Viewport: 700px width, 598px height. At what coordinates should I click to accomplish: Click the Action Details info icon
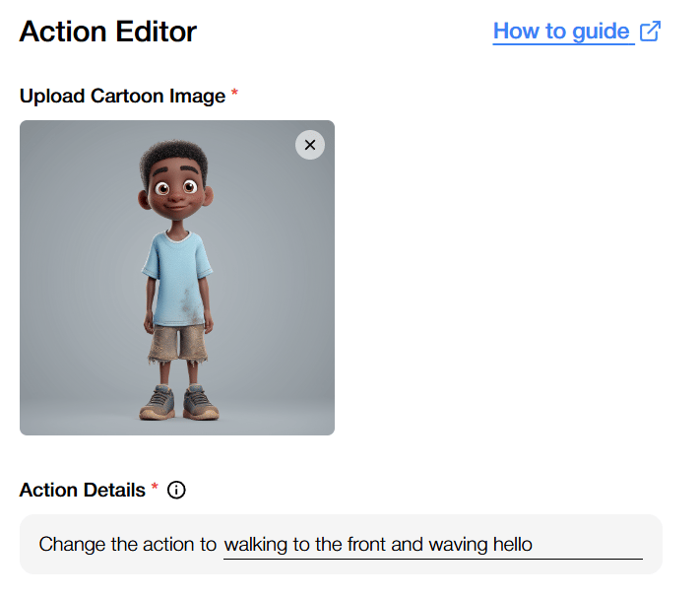(176, 490)
